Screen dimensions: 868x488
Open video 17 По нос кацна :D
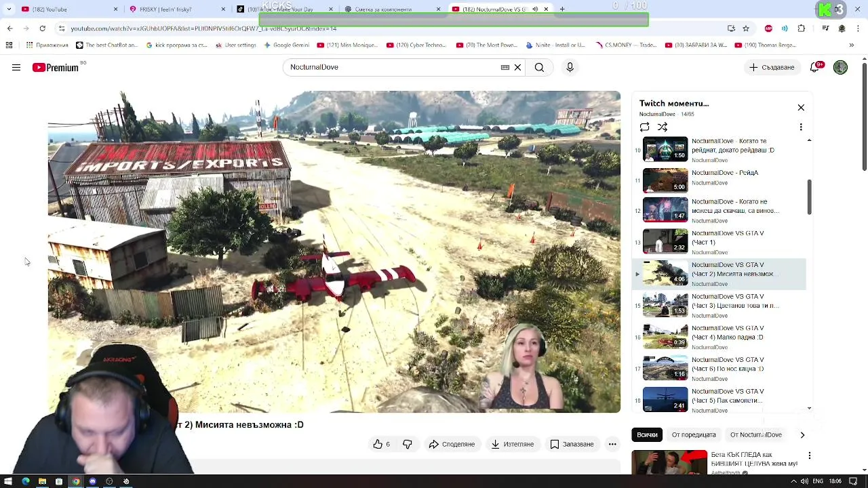click(719, 369)
